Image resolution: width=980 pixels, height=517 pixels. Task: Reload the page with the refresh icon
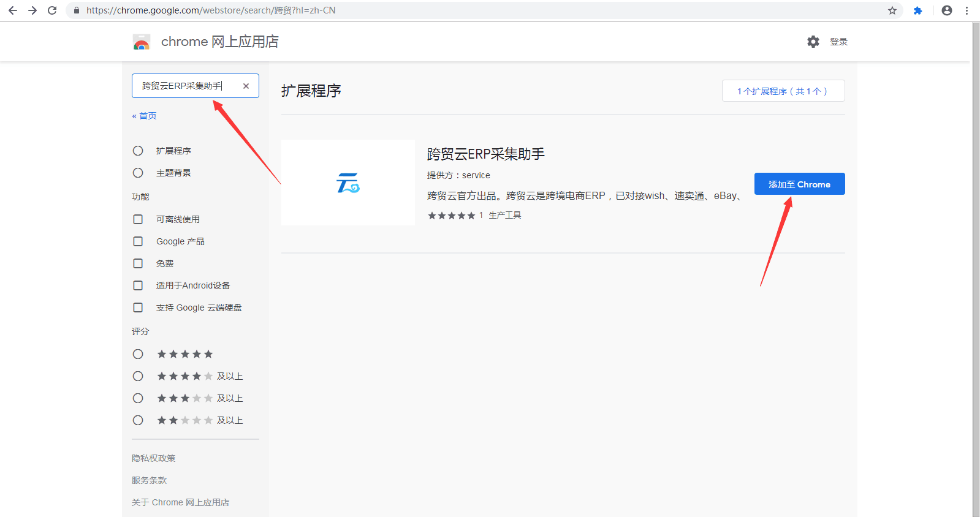[52, 10]
